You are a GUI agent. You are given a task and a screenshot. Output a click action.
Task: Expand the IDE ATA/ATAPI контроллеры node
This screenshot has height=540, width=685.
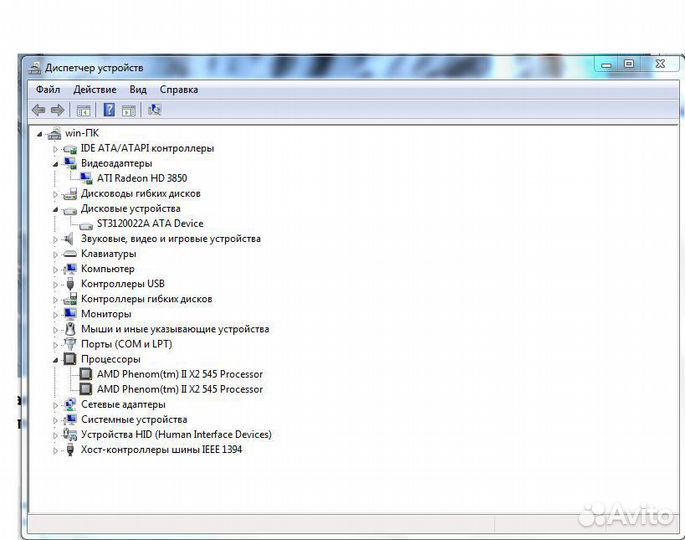pyautogui.click(x=56, y=149)
